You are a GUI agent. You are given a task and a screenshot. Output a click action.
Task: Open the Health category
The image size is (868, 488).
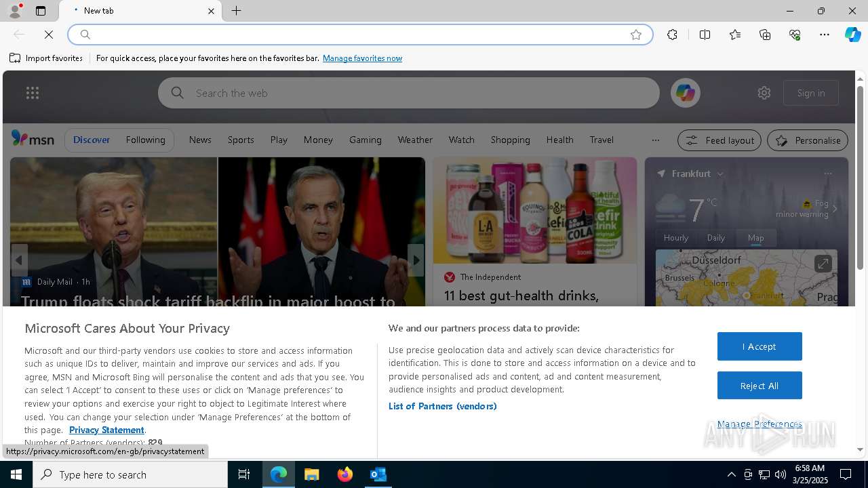point(559,140)
